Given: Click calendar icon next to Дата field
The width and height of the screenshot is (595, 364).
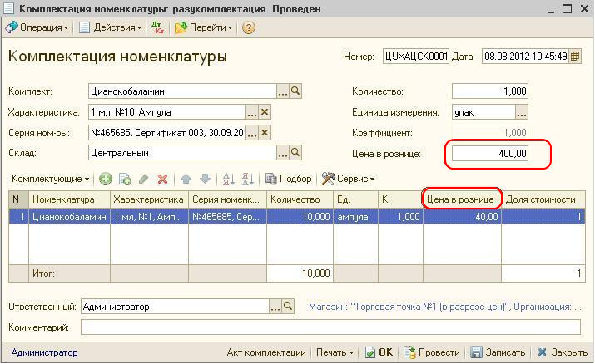Looking at the screenshot, I should tap(575, 57).
